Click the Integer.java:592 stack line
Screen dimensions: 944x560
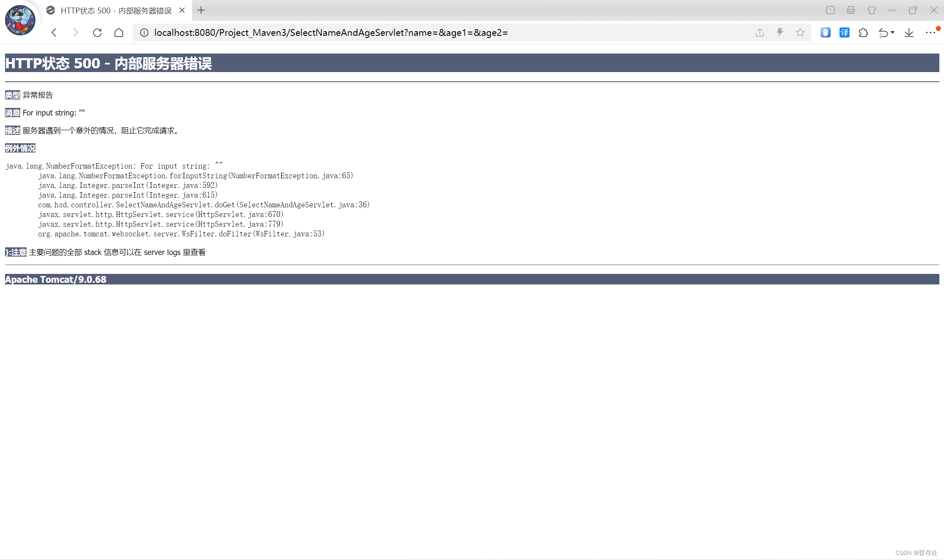(128, 185)
